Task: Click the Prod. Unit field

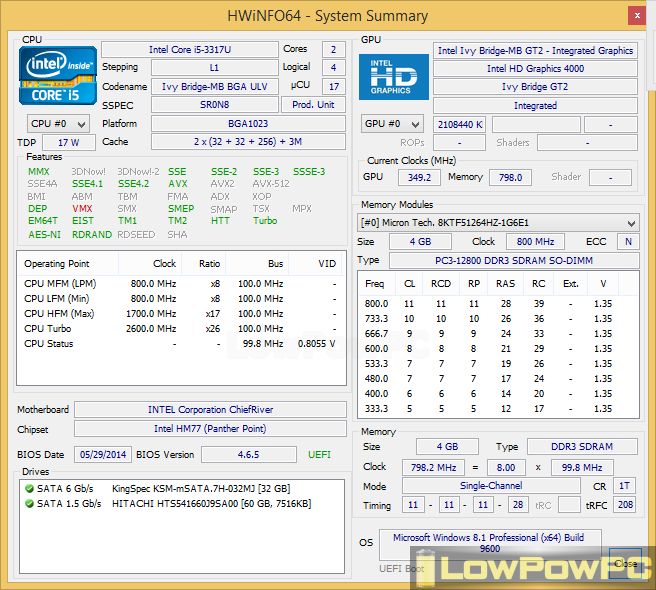Action: [x=313, y=105]
